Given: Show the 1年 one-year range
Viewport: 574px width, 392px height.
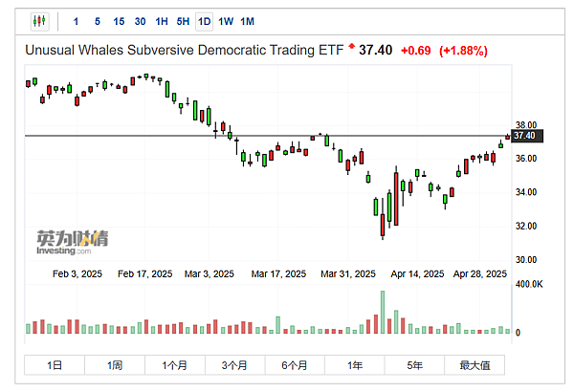Looking at the screenshot, I should 355,365.
